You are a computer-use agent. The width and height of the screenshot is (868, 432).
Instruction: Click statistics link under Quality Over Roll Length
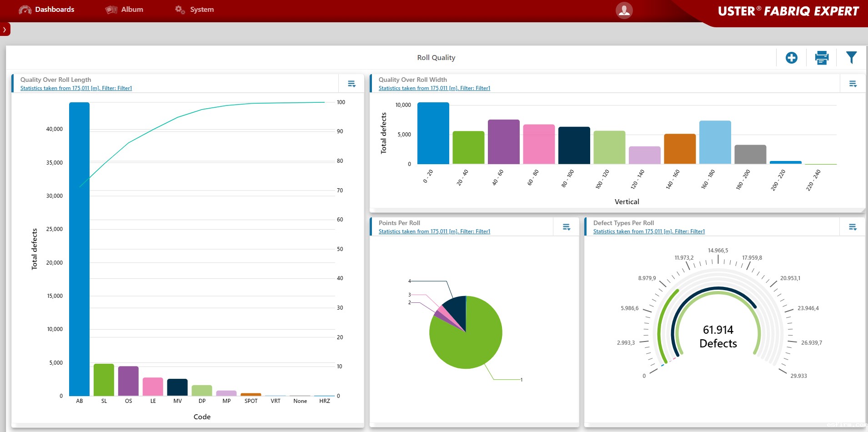coord(76,88)
